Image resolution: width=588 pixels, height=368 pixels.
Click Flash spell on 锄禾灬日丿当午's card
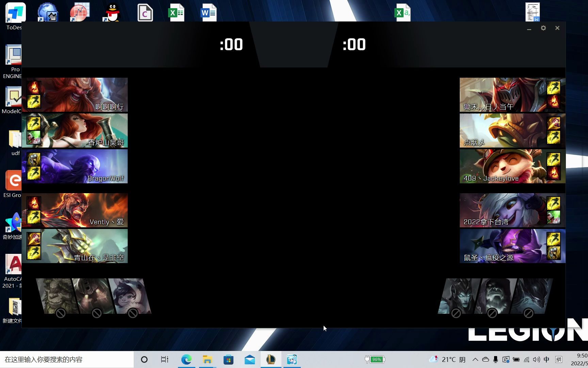554,88
